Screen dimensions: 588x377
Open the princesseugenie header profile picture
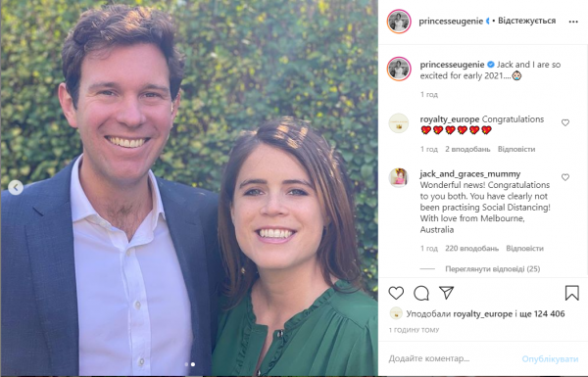pos(399,22)
